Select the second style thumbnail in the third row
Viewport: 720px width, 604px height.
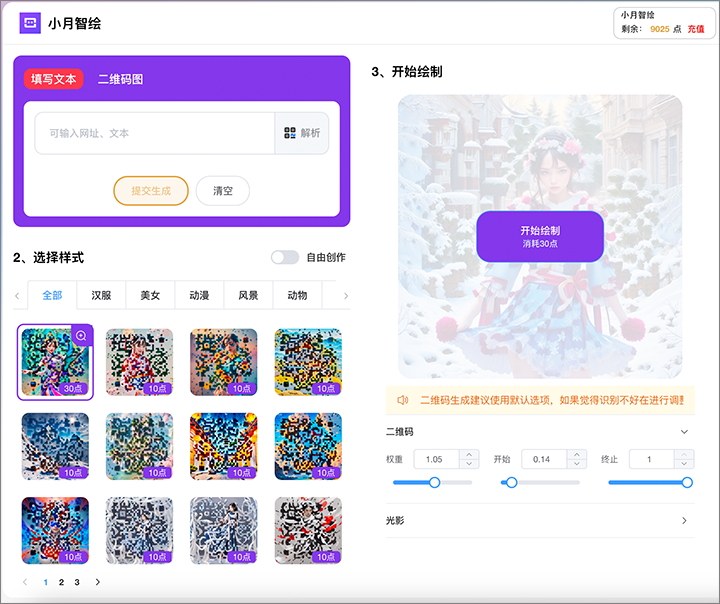pos(140,531)
